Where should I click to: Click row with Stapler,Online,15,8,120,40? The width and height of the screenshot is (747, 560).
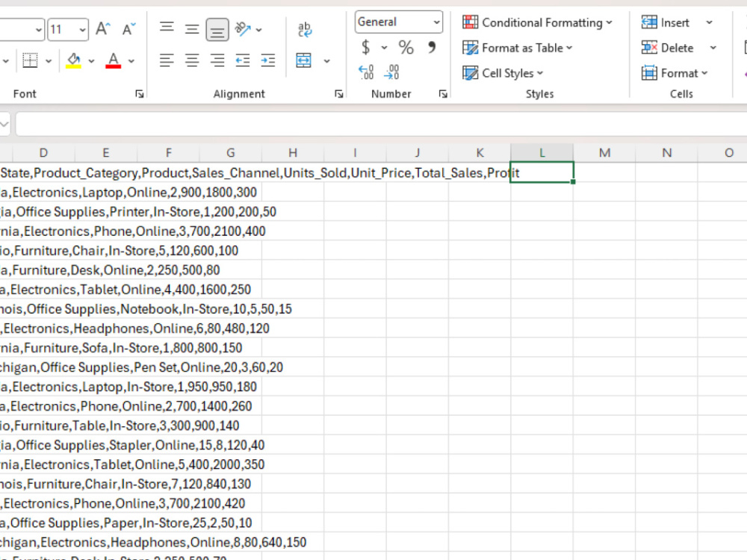click(x=132, y=445)
